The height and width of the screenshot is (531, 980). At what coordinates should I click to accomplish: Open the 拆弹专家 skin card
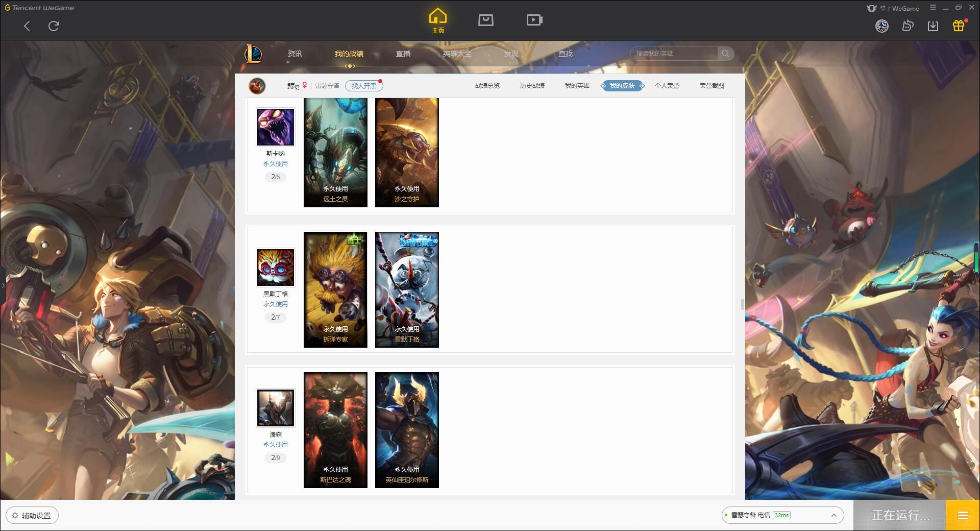coord(335,289)
